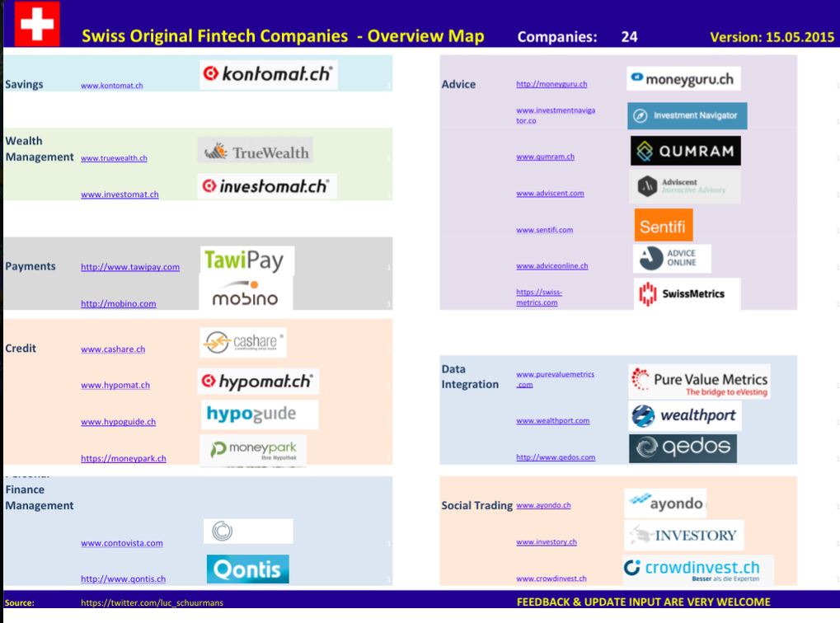Open the www.investmentnavigator.co link
Image resolution: width=840 pixels, height=623 pixels.
556,115
